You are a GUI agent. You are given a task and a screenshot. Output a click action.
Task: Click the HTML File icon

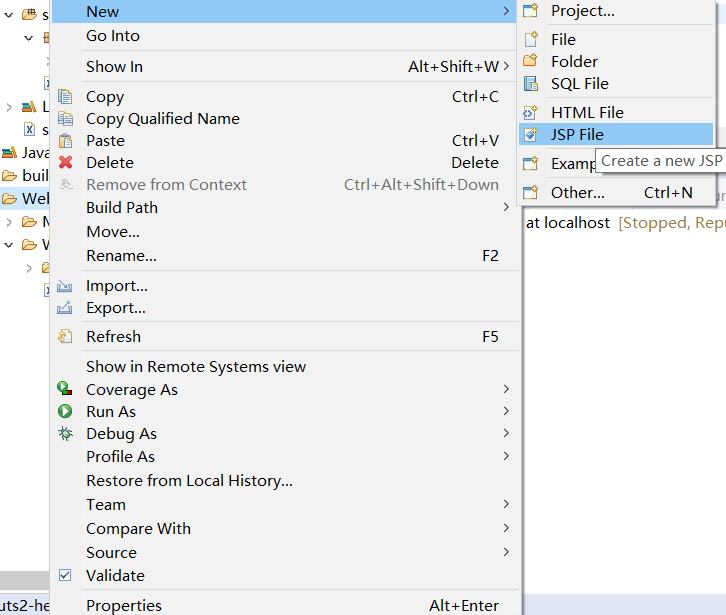530,112
